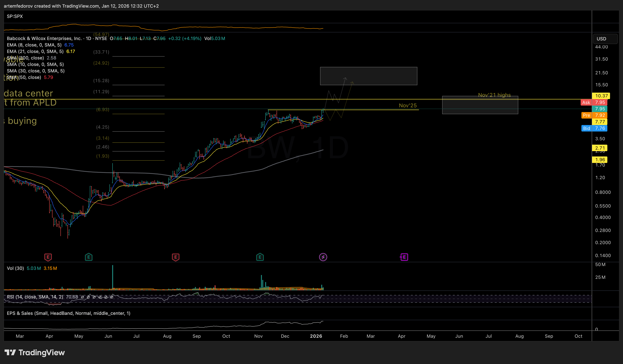Click the 50 M volume axis label
This screenshot has width=623, height=364.
pyautogui.click(x=600, y=265)
